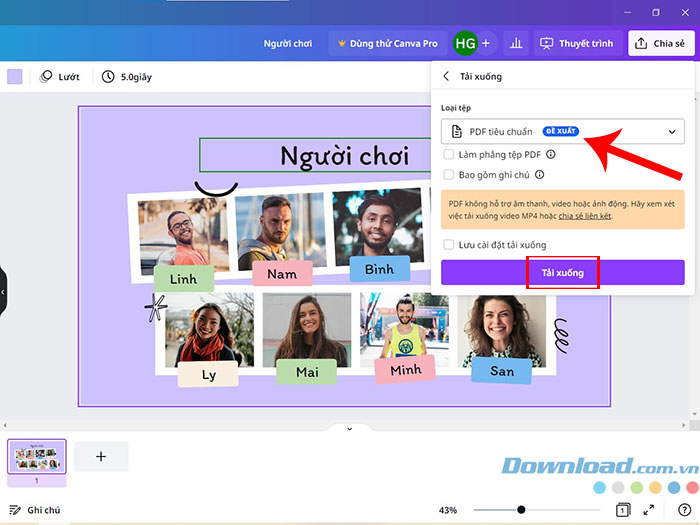Click the plus icon beside HG avatar
The height and width of the screenshot is (525, 700).
tap(486, 44)
